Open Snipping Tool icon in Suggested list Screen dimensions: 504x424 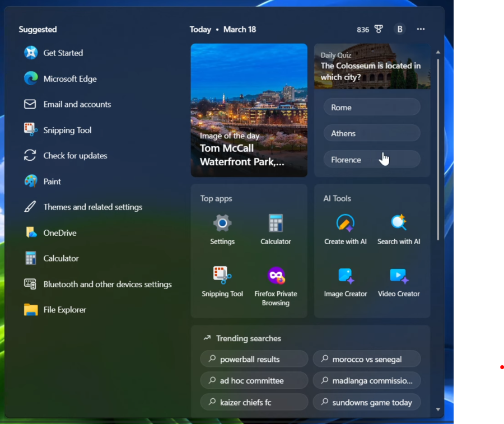click(31, 129)
